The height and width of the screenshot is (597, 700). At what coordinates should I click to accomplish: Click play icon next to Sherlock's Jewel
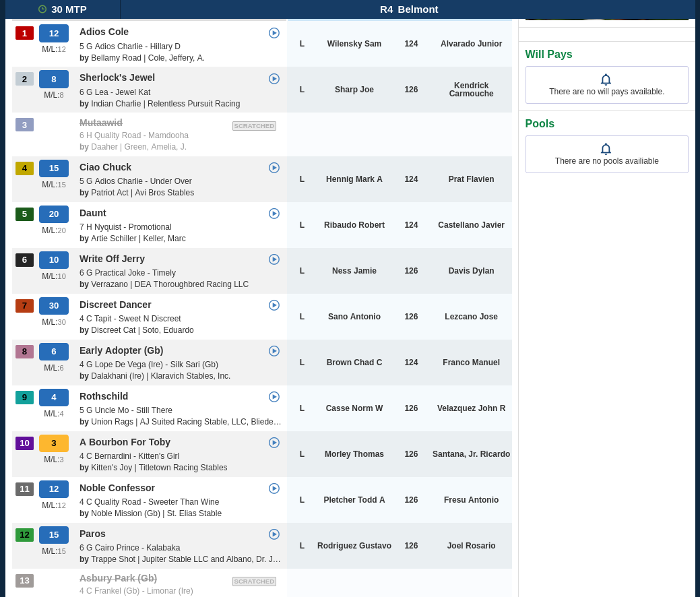tap(274, 79)
